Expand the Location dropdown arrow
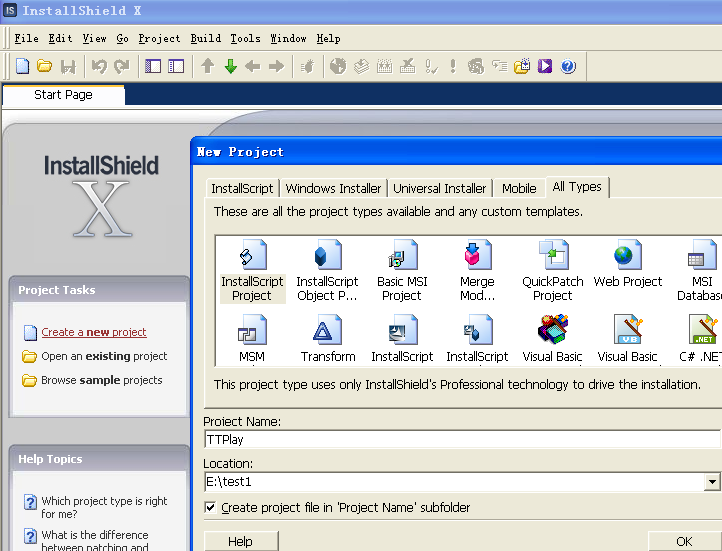Viewport: 722px width, 551px height. (x=712, y=482)
